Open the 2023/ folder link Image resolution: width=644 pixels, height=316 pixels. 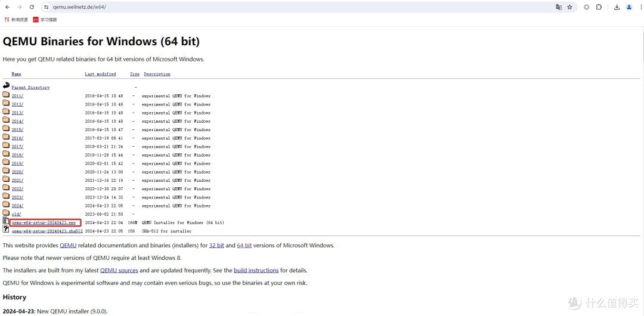coord(17,197)
